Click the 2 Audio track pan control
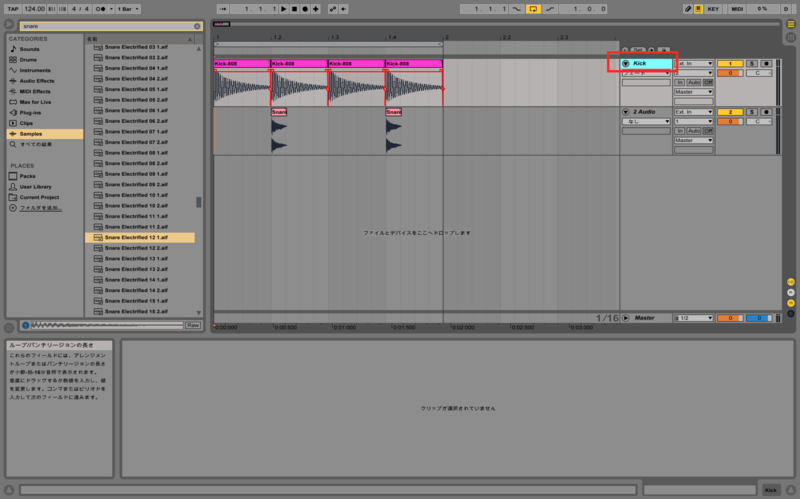 click(759, 121)
